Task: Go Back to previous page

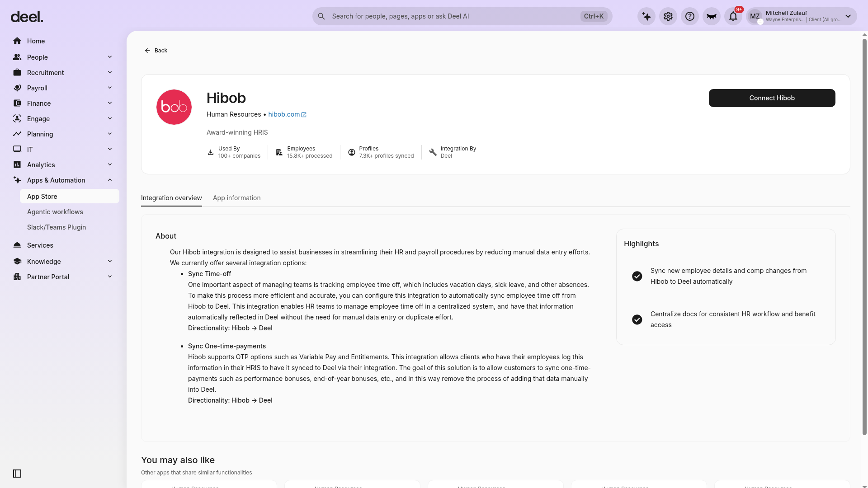Action: (156, 51)
